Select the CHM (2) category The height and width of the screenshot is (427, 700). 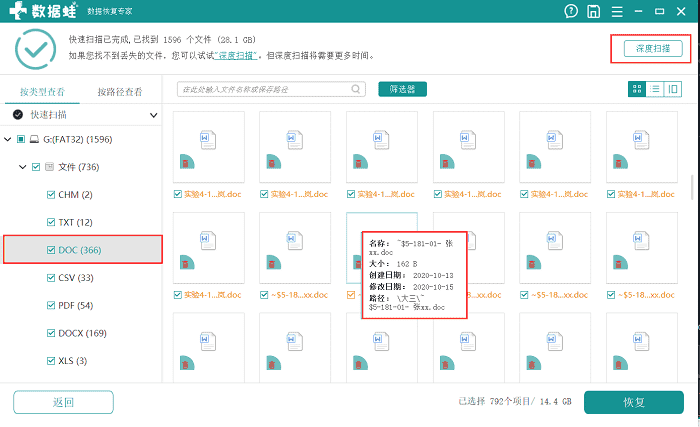click(x=75, y=195)
